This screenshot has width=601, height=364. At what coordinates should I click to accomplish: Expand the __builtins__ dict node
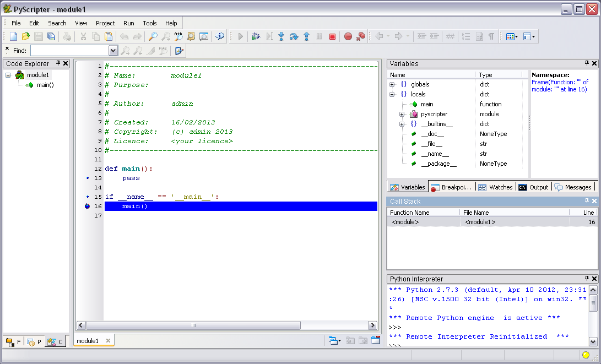point(402,124)
